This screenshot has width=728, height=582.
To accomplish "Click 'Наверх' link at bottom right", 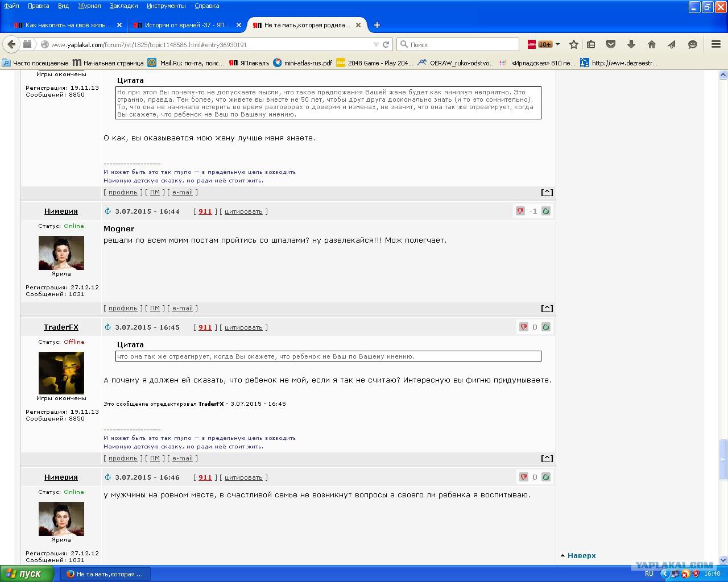I will (581, 555).
